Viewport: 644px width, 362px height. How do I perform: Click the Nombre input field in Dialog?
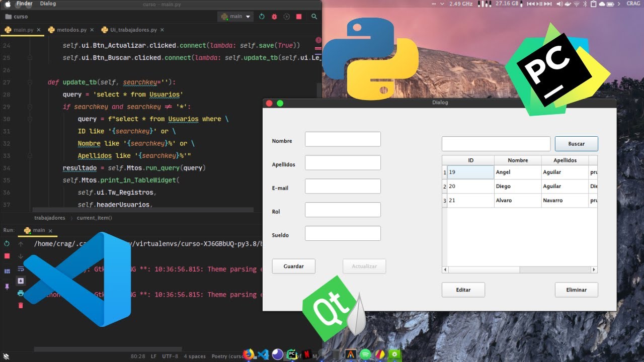point(343,139)
